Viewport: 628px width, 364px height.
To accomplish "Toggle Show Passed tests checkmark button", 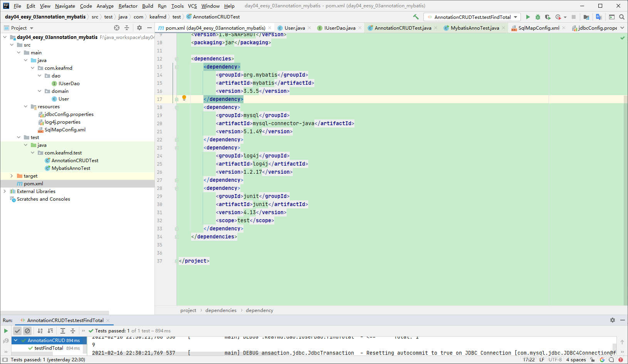I will click(17, 331).
